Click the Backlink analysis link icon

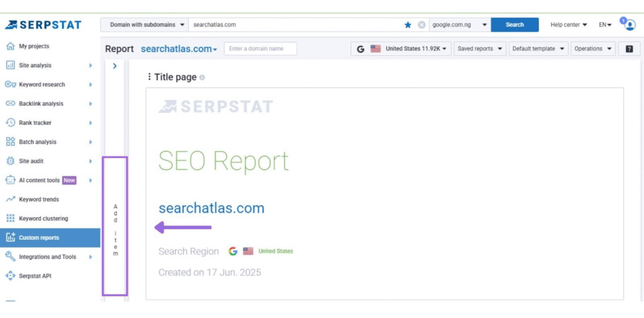10,104
